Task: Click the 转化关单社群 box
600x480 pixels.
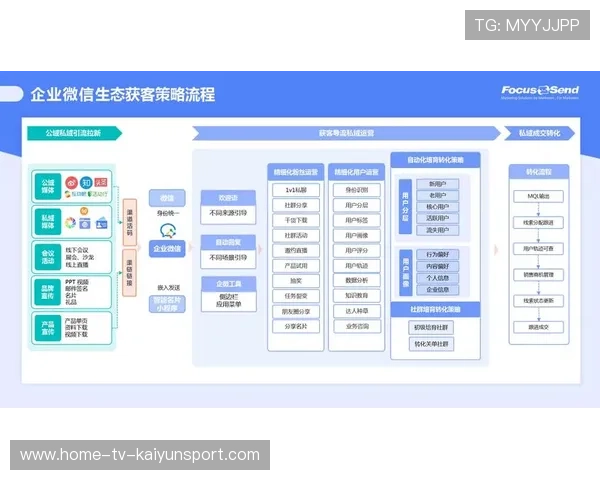Action: [431, 344]
